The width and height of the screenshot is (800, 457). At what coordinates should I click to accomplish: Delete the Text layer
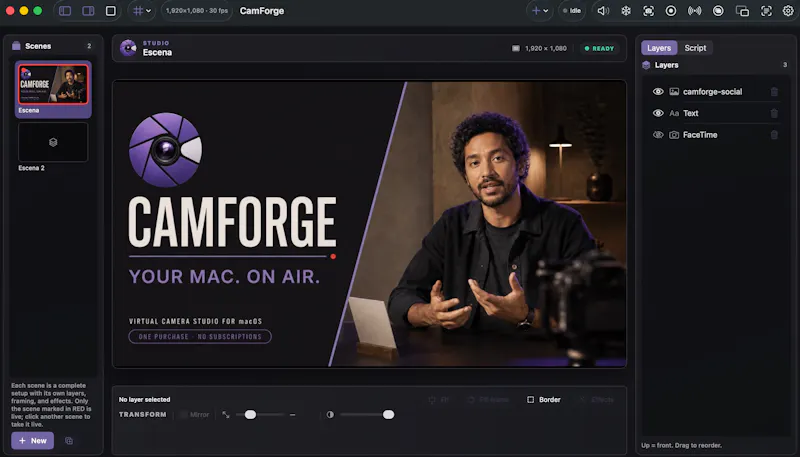point(774,113)
